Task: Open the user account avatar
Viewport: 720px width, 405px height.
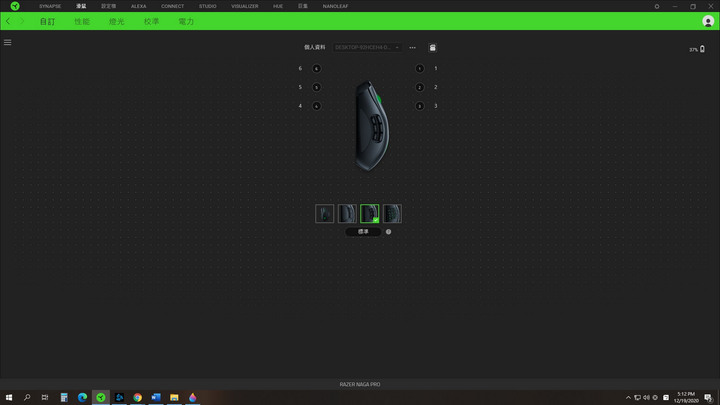Action: (708, 21)
